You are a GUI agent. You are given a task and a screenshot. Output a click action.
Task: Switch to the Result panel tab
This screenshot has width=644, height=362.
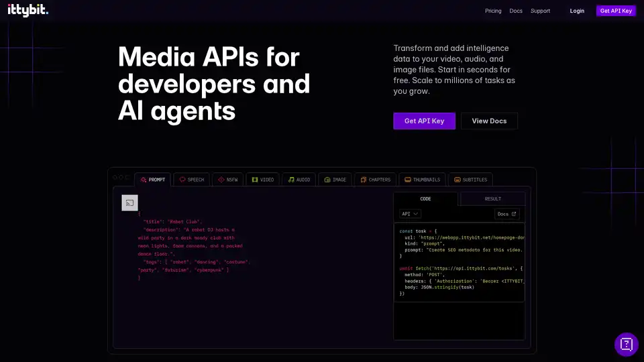(493, 198)
